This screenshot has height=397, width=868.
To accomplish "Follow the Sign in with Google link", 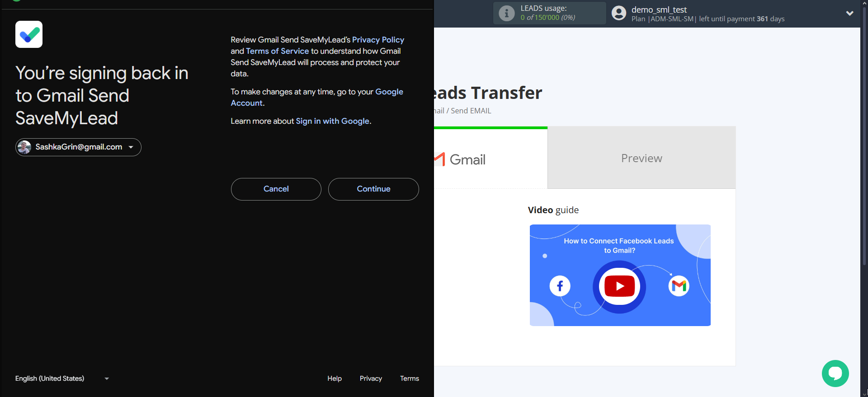I will tap(332, 121).
